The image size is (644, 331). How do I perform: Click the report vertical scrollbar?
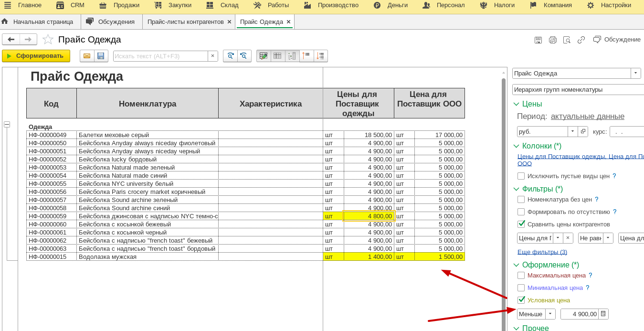tap(503, 191)
